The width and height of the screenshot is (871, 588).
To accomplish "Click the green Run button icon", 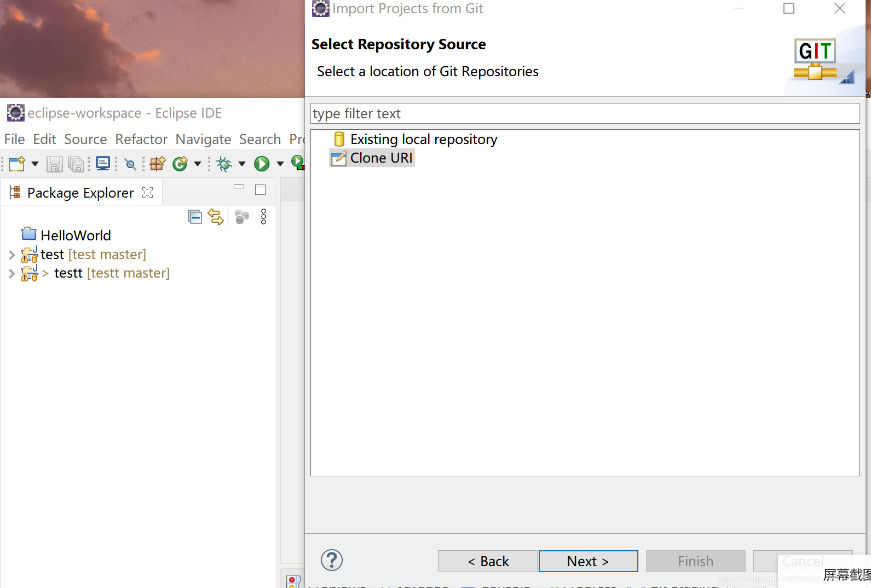I will click(262, 164).
